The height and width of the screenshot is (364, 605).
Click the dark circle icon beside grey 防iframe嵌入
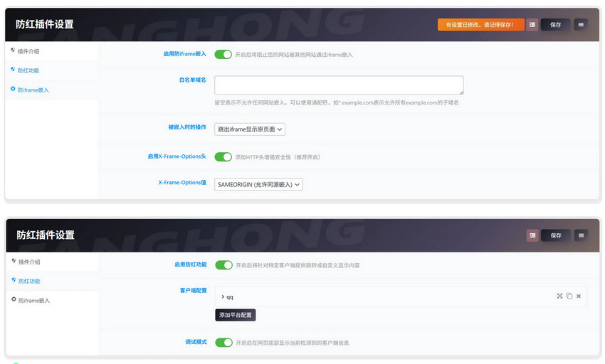(14, 299)
